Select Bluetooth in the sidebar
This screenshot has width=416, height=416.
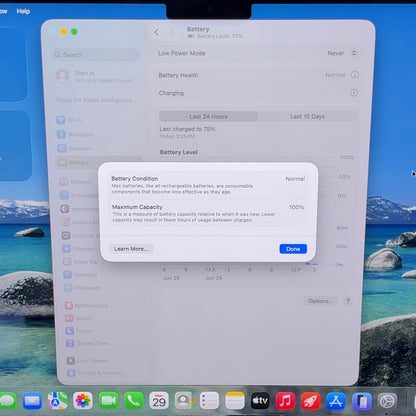pyautogui.click(x=76, y=134)
